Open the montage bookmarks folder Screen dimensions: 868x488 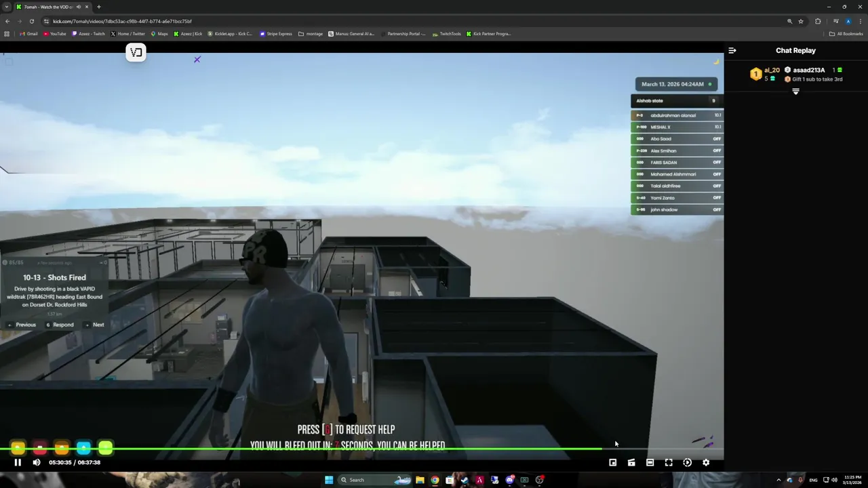(x=311, y=34)
